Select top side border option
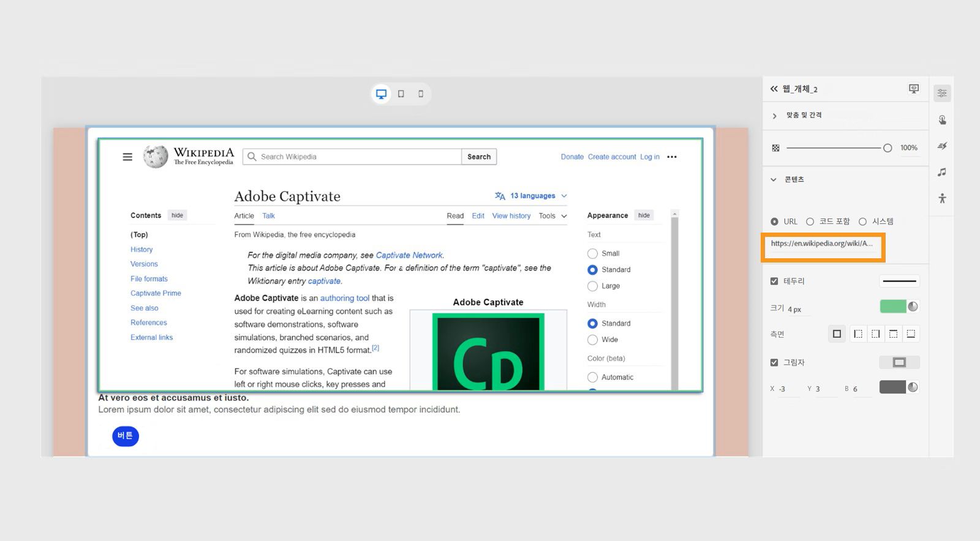Image resolution: width=980 pixels, height=541 pixels. pos(893,334)
